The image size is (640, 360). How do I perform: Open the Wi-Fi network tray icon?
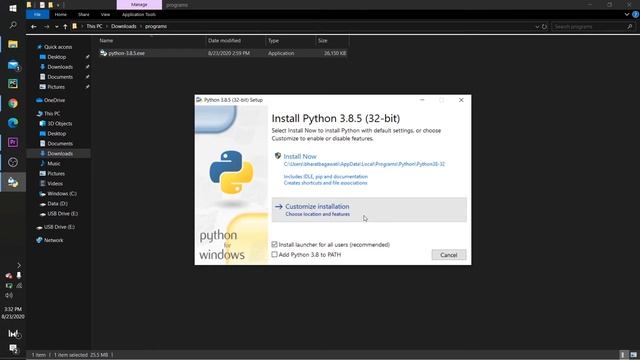(x=19, y=286)
